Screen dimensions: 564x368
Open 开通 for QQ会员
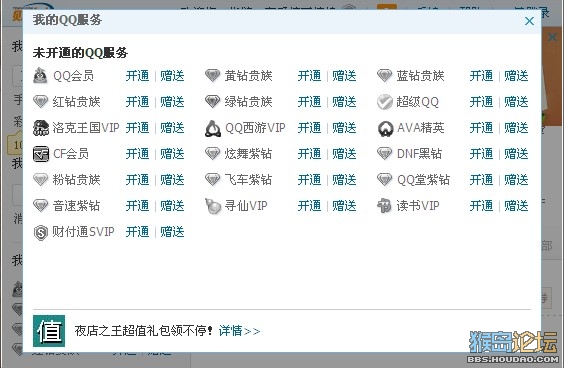pos(137,76)
